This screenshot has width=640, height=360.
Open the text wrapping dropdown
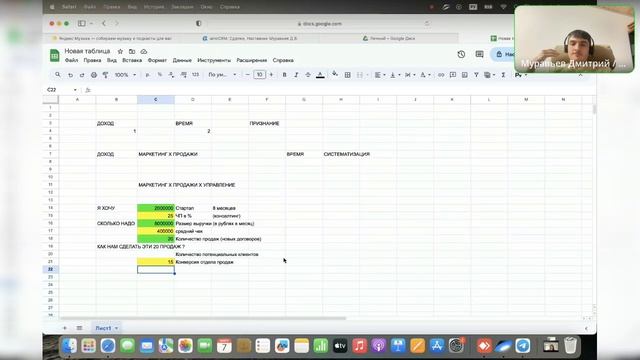pyautogui.click(x=409, y=75)
